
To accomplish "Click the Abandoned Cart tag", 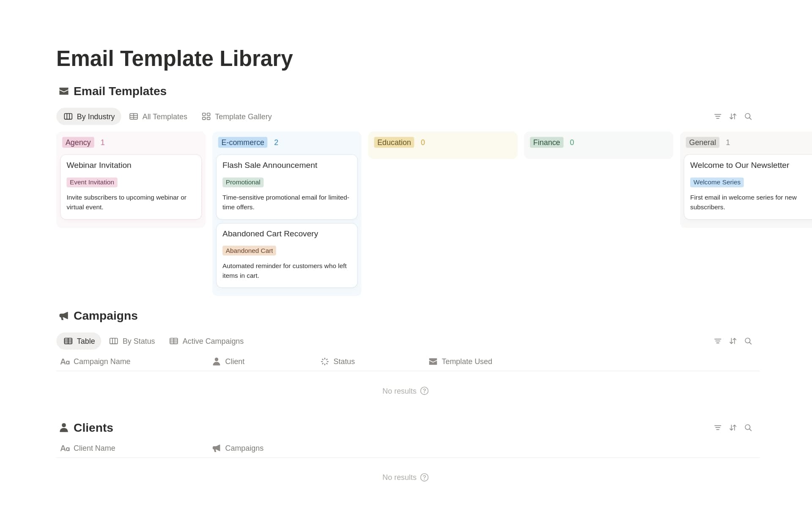I will pos(249,251).
